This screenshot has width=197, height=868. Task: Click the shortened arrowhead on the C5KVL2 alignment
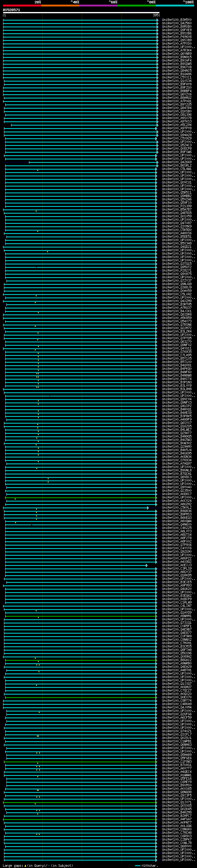[x=148, y=508]
